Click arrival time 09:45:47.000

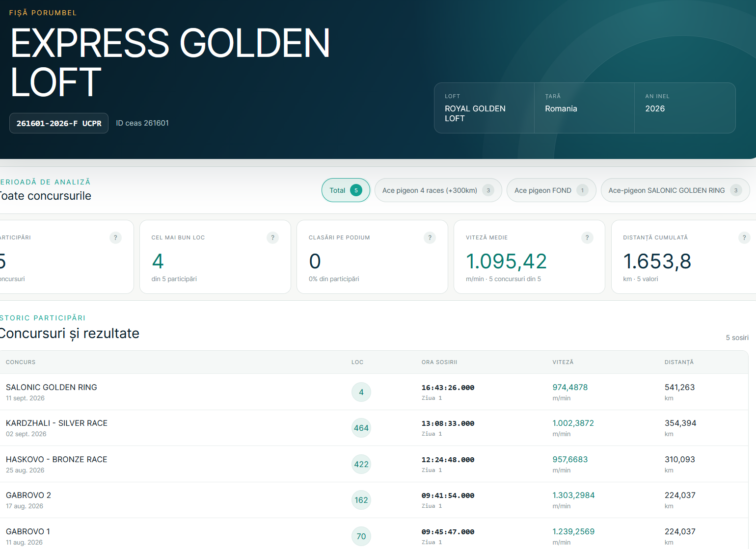click(x=448, y=532)
